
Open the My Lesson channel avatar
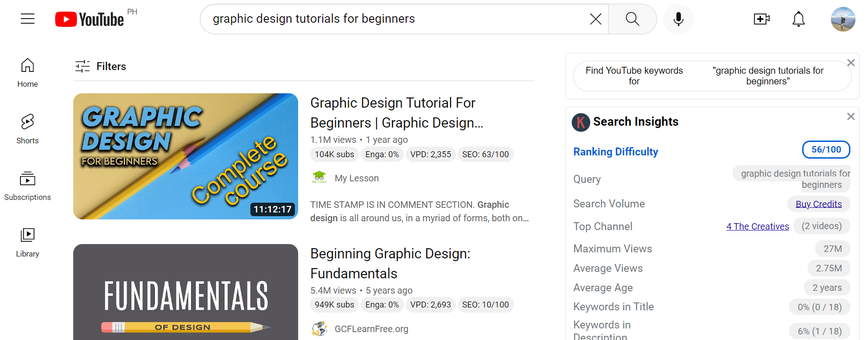click(319, 178)
